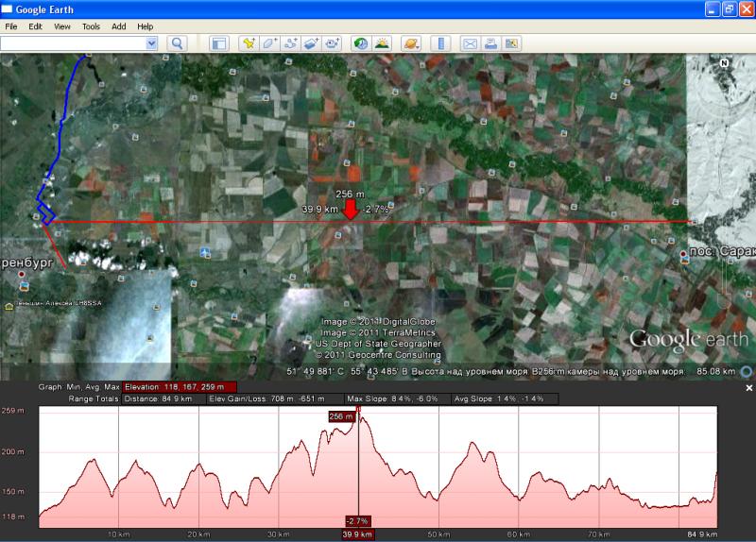756x542 pixels.
Task: Record a tour with the camera icon
Action: pos(332,43)
